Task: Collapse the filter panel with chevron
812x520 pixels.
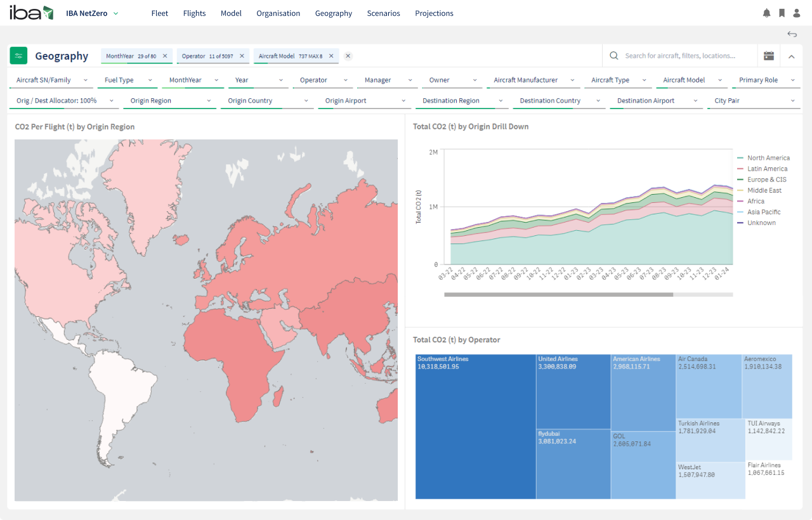Action: pyautogui.click(x=791, y=56)
